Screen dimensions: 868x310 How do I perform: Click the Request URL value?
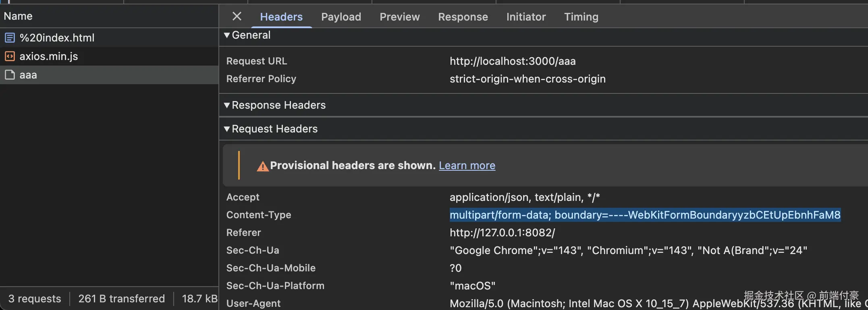point(513,61)
